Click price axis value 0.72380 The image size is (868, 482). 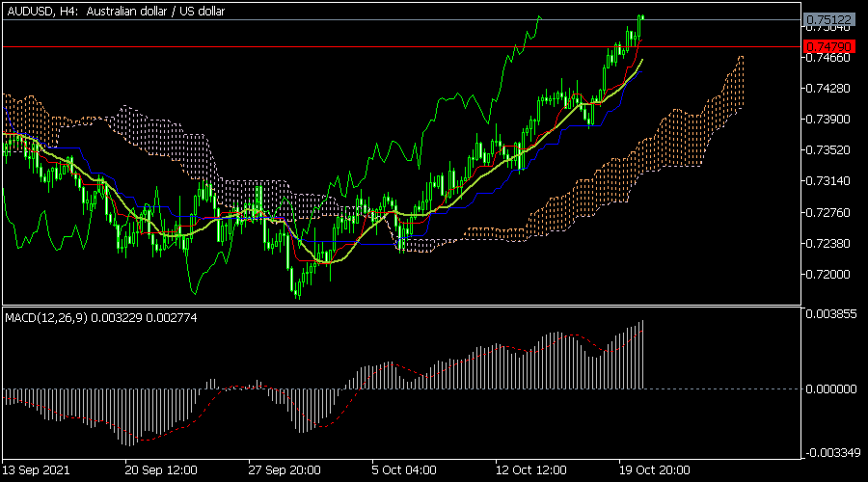click(827, 244)
